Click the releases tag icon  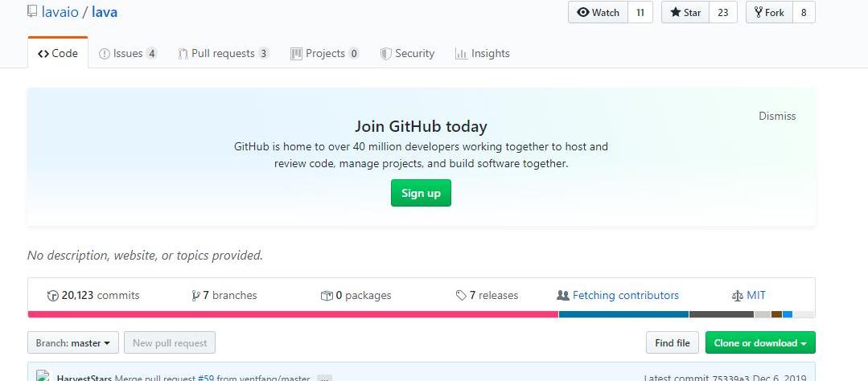[461, 296]
